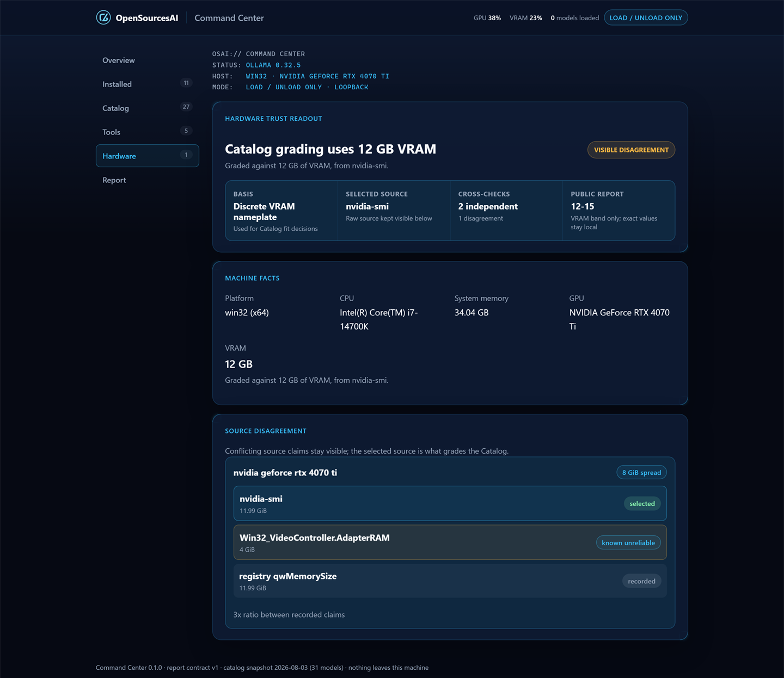The width and height of the screenshot is (784, 678).
Task: Click the Installed count badge 11
Action: tap(186, 83)
